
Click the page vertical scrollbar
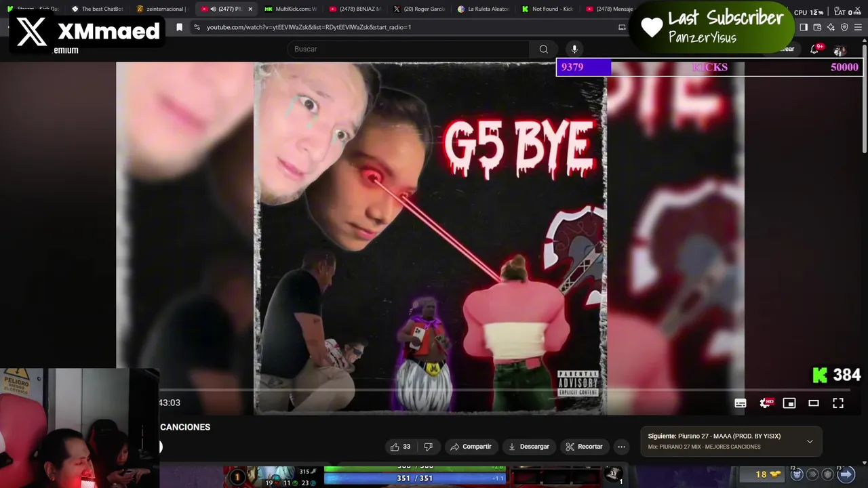[864, 98]
